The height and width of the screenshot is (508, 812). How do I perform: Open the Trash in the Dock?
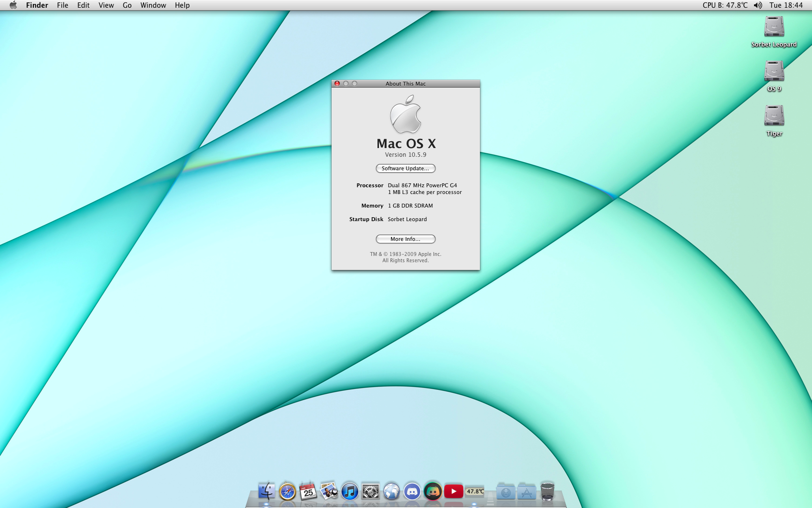click(x=547, y=492)
